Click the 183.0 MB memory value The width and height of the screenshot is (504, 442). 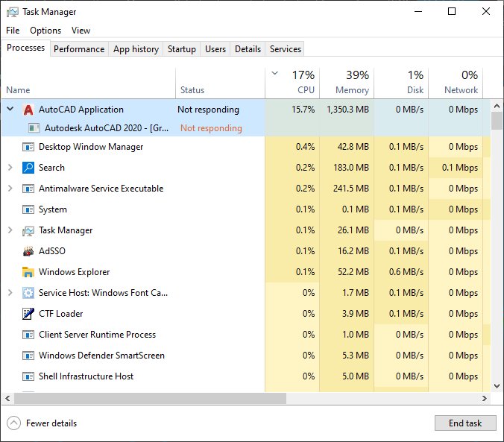click(351, 168)
